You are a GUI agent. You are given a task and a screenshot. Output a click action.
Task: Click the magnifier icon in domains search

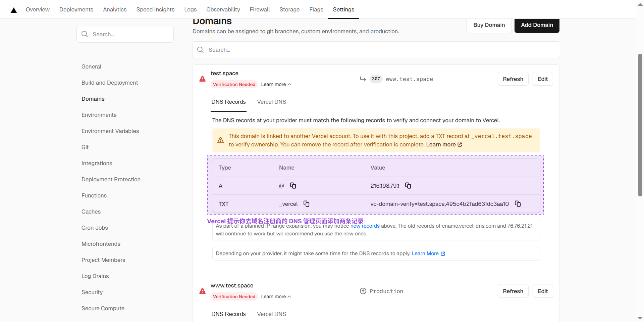[200, 50]
